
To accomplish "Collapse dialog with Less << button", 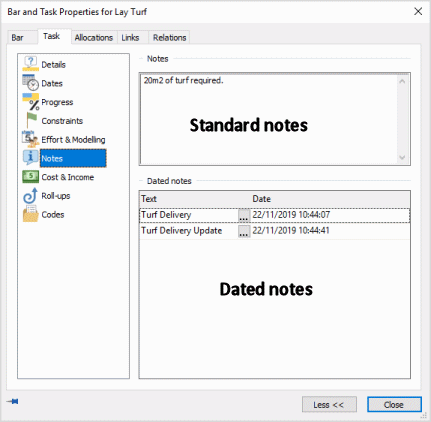I will 329,405.
